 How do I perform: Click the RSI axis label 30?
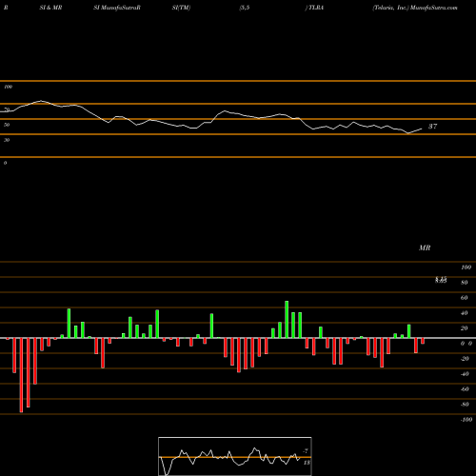7,140
